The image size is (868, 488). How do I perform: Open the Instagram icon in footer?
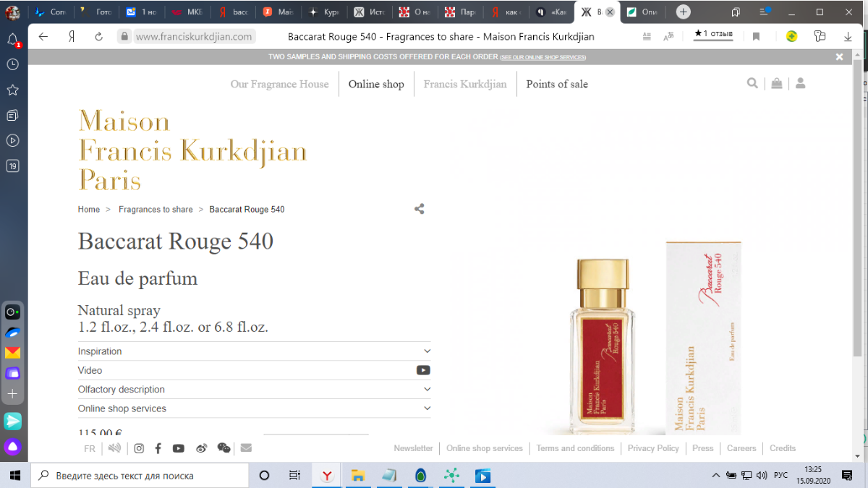pyautogui.click(x=139, y=448)
